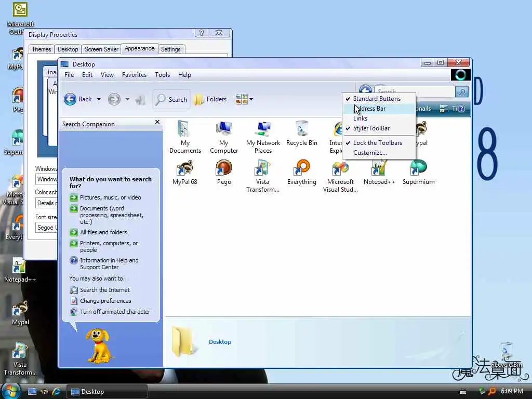Search for Pictures, music, or video

coord(110,197)
